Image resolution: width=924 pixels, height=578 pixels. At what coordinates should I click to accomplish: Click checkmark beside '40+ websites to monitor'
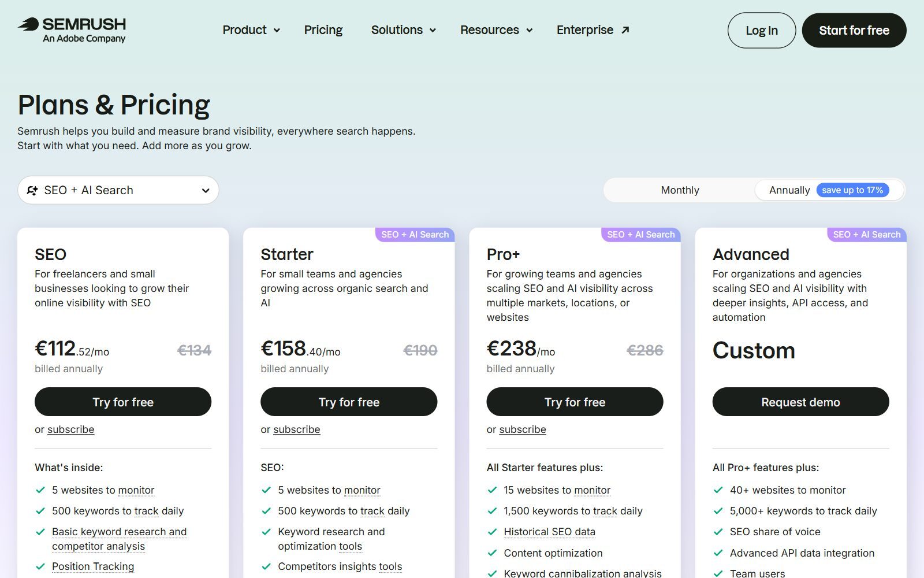[718, 490]
